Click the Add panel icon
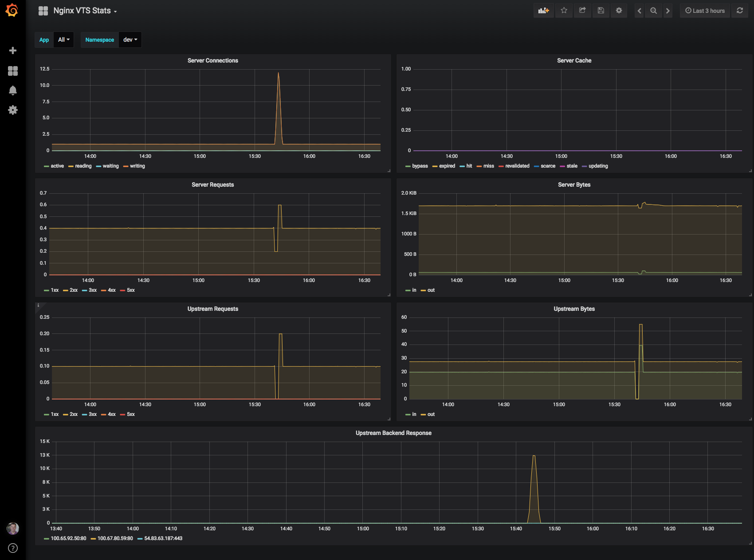Viewport: 754px width, 560px height. pyautogui.click(x=543, y=11)
